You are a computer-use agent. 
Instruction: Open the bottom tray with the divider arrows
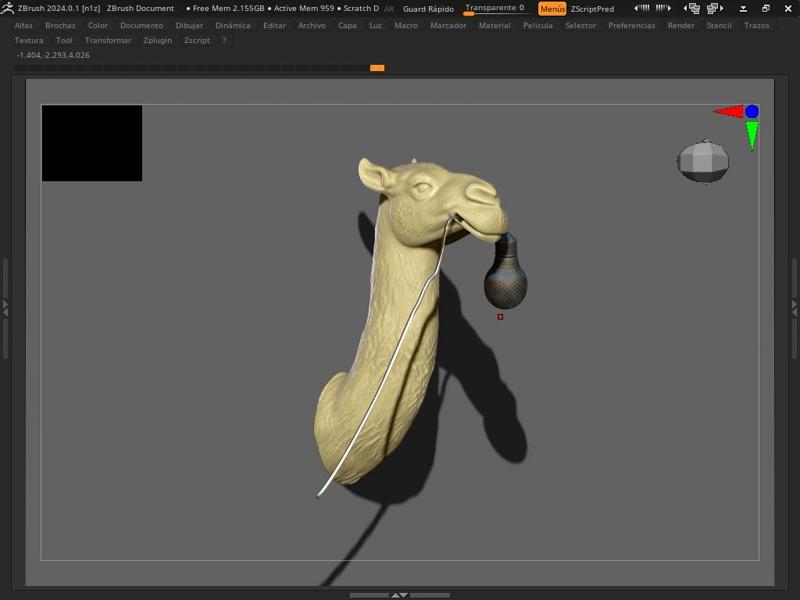pos(400,593)
